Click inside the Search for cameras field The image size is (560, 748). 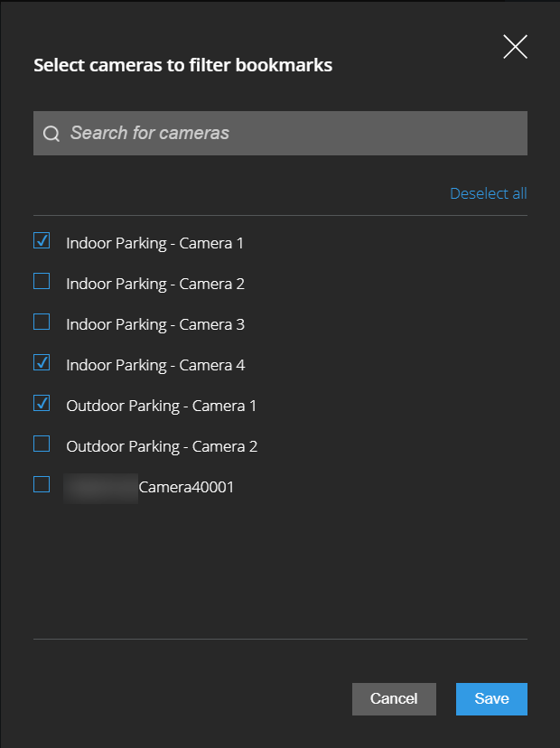coord(280,133)
